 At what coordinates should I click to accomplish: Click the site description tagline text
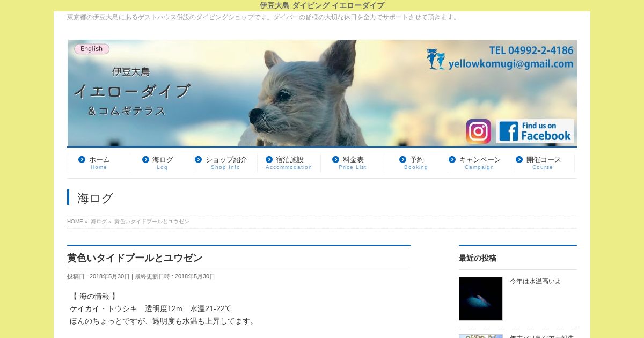tap(264, 17)
